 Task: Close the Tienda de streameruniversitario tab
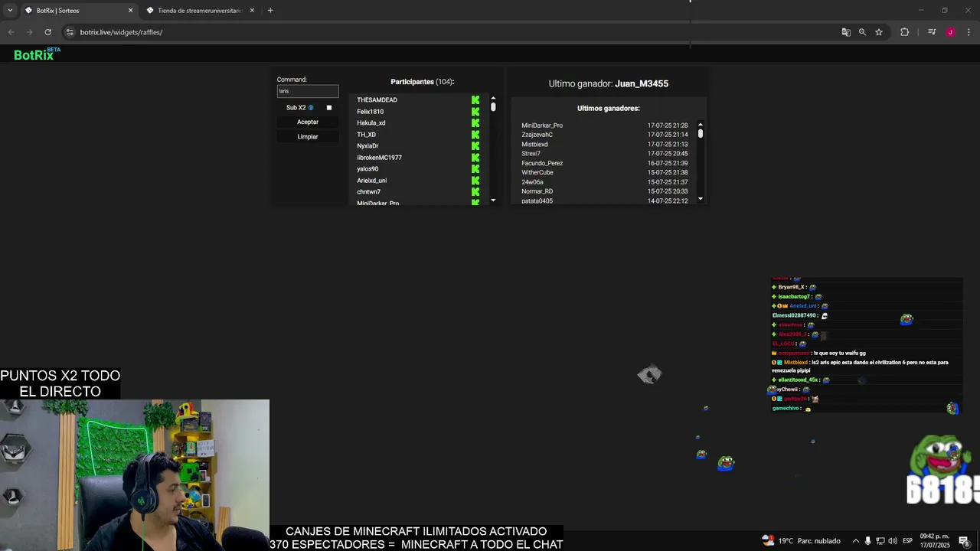pos(252,11)
